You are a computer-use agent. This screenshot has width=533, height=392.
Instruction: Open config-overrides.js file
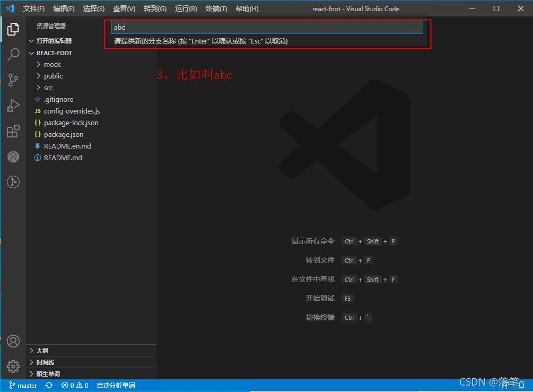coord(72,111)
